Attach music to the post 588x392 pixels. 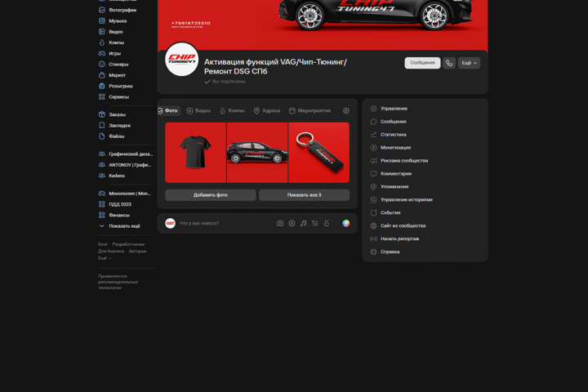point(303,223)
